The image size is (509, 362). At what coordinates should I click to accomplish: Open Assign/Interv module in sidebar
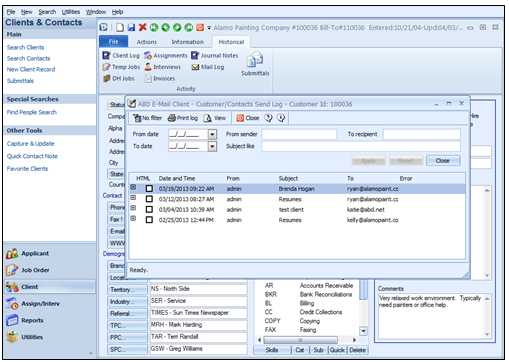coord(33,303)
